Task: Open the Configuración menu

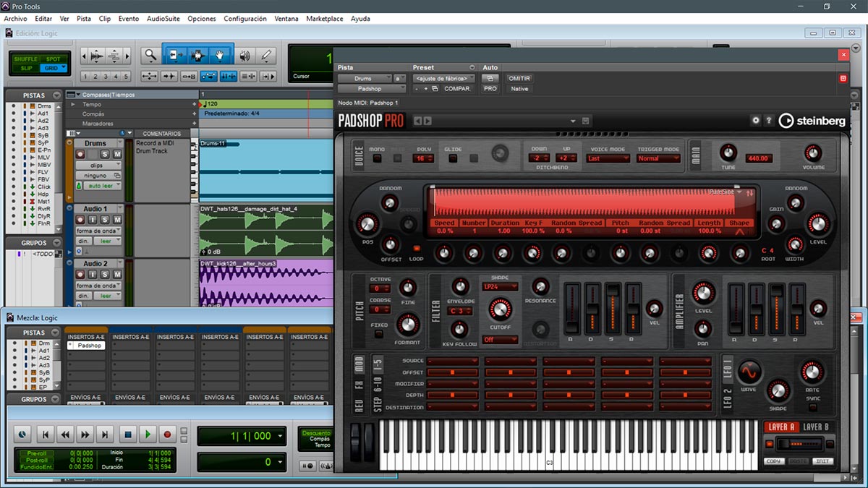Action: click(x=245, y=19)
